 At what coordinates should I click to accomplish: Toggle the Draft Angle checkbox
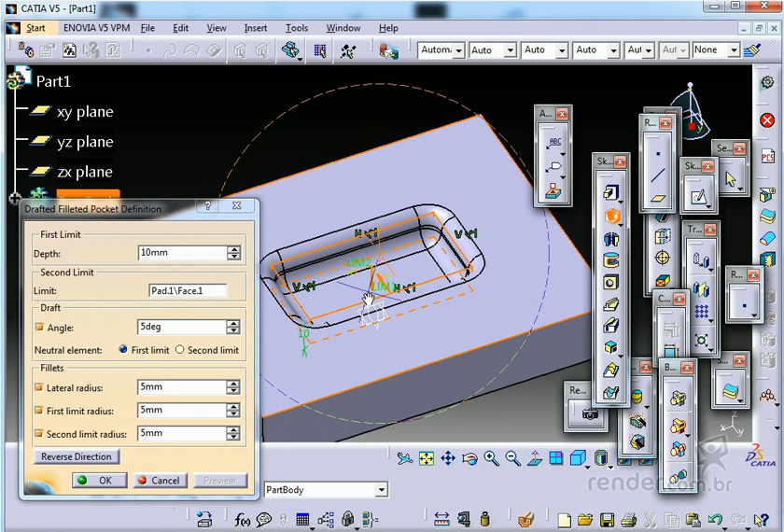coord(39,328)
